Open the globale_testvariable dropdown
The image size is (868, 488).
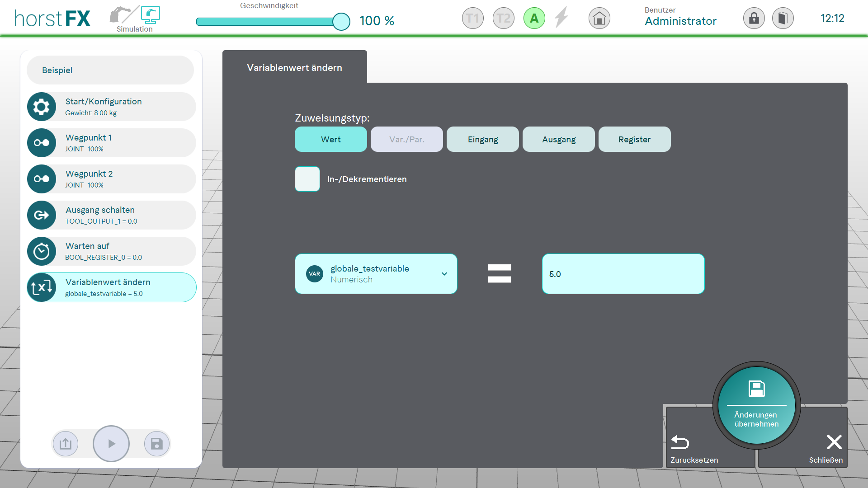(x=376, y=274)
